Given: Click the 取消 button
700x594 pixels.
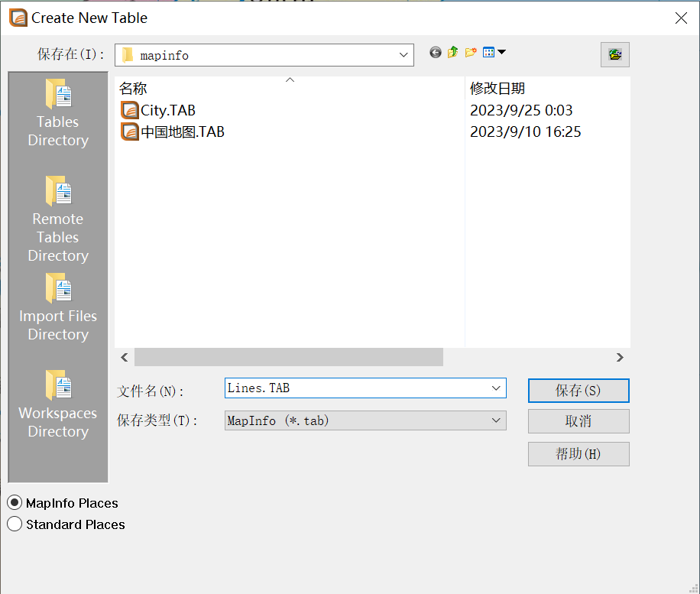Looking at the screenshot, I should [578, 421].
